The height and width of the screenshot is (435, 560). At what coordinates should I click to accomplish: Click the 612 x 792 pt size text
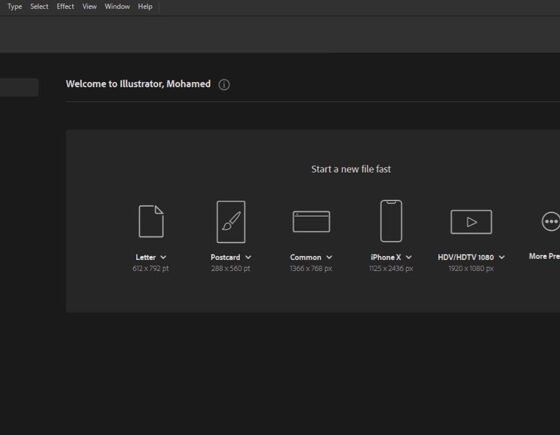click(150, 268)
